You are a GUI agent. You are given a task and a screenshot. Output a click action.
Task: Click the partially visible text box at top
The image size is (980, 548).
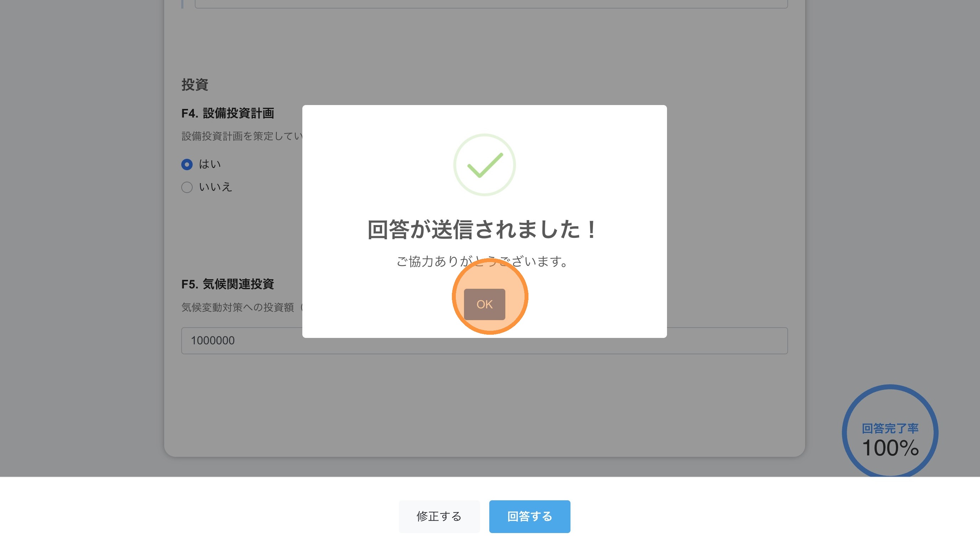coord(491,4)
